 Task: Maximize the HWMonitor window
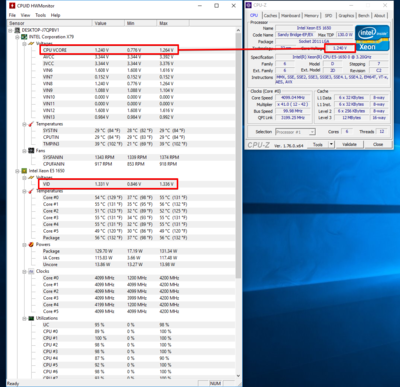pos(216,6)
